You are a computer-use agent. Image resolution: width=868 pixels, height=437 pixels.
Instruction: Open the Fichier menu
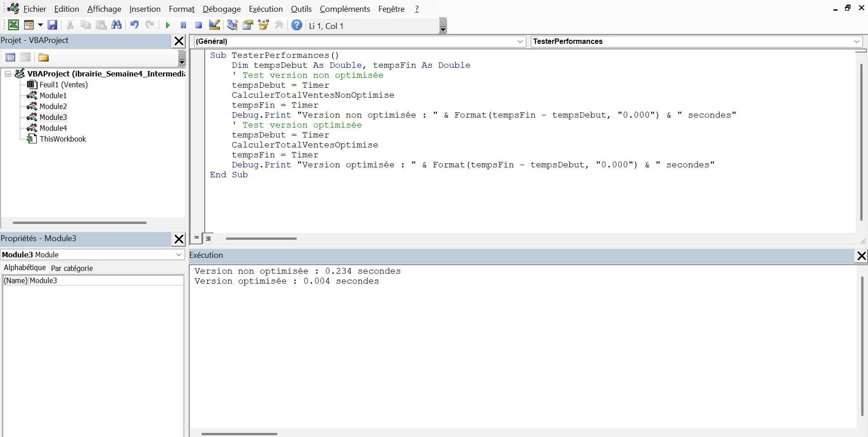[35, 9]
